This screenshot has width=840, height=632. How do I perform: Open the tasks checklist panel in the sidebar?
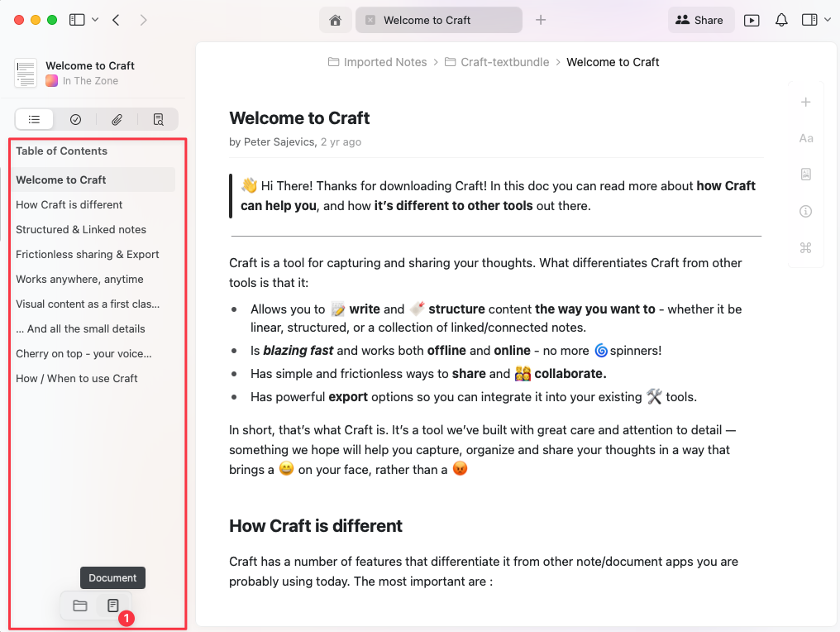click(75, 119)
